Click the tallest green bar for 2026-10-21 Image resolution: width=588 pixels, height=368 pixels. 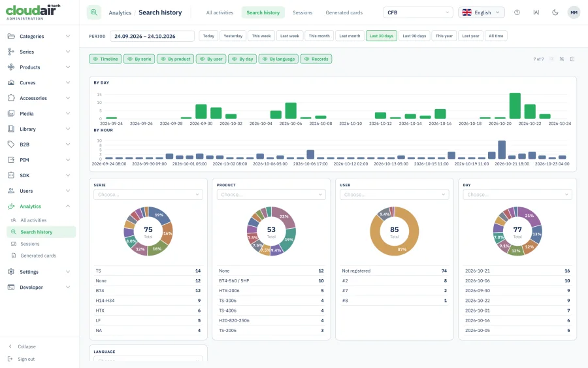[515, 106]
